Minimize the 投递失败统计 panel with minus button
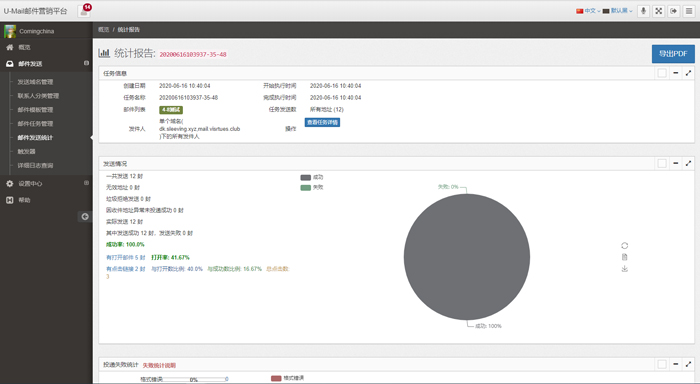The width and height of the screenshot is (700, 384). click(x=675, y=364)
